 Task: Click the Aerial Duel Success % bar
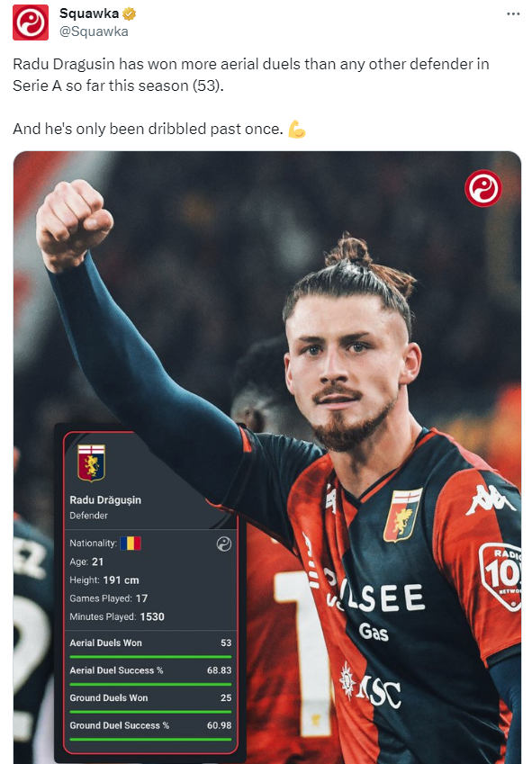tap(150, 684)
